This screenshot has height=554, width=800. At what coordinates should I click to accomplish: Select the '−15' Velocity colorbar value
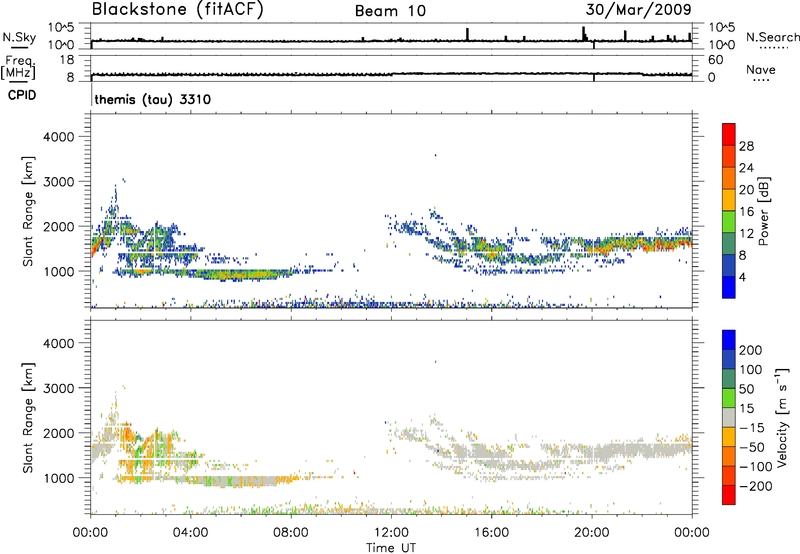click(752, 428)
